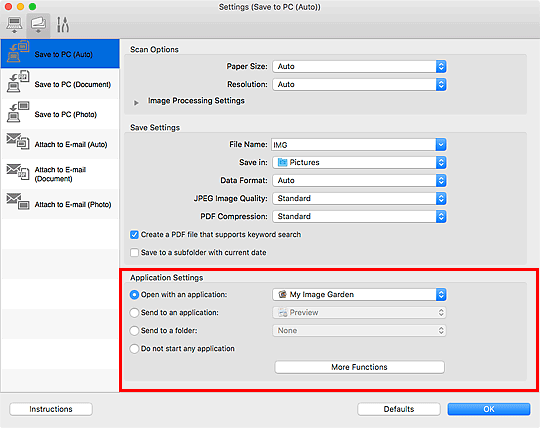Select Open with an application radio button
The width and height of the screenshot is (540, 428).
tap(134, 295)
